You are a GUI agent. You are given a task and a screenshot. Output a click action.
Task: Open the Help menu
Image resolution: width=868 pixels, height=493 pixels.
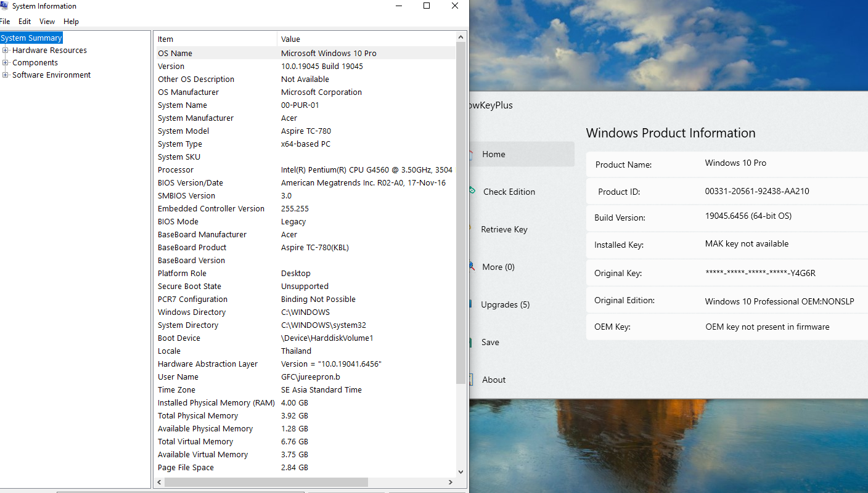pos(71,22)
